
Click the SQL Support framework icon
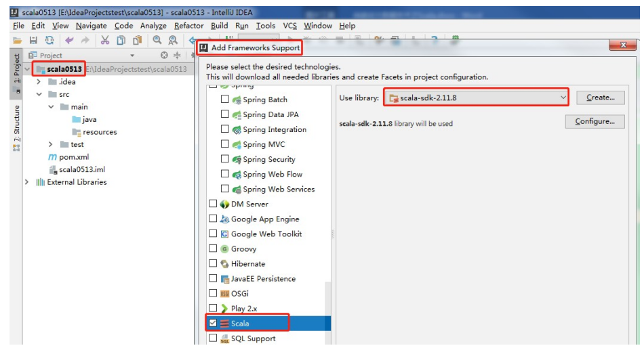point(224,338)
